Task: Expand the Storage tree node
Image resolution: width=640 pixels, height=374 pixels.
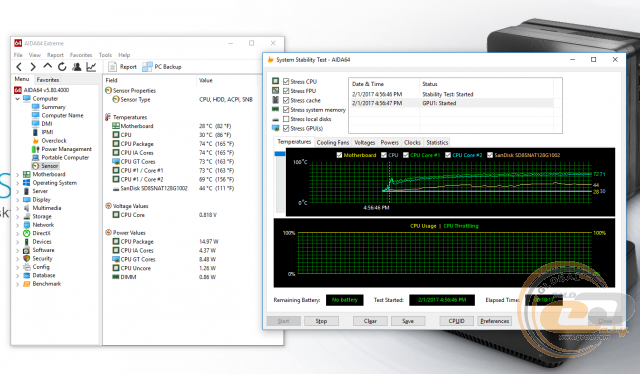Action: click(18, 216)
